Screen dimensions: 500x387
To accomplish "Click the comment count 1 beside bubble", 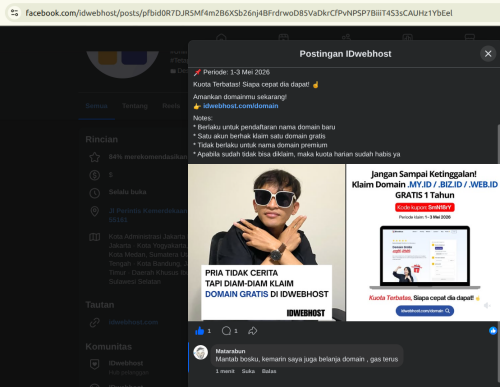I will tap(236, 331).
